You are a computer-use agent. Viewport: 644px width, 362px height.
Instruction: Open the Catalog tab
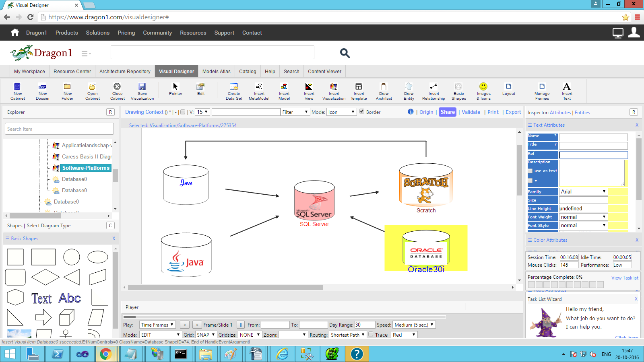click(x=248, y=71)
